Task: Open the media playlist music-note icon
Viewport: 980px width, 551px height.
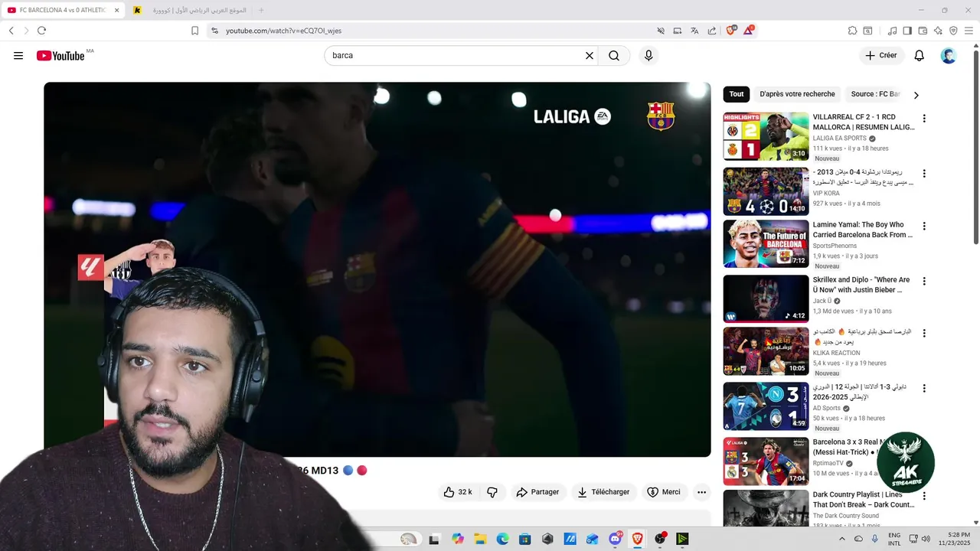Action: tap(892, 31)
